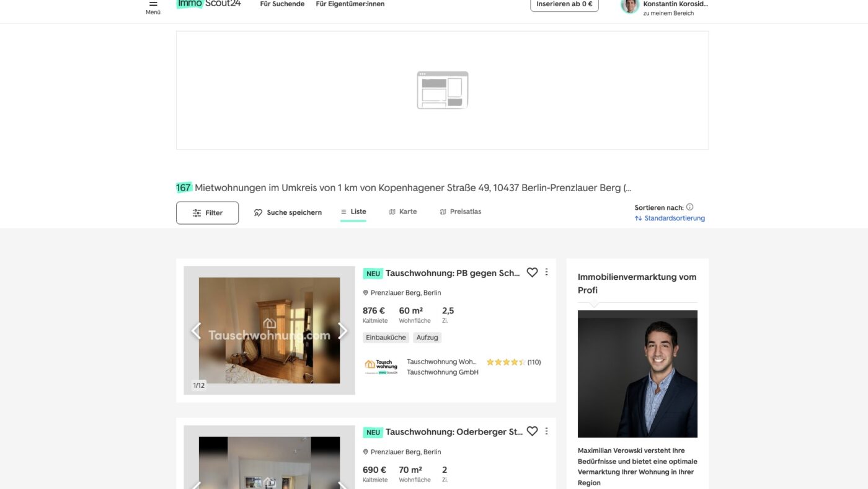
Task: Open the Tauschwohnung GmbH provider name
Action: coord(443,372)
